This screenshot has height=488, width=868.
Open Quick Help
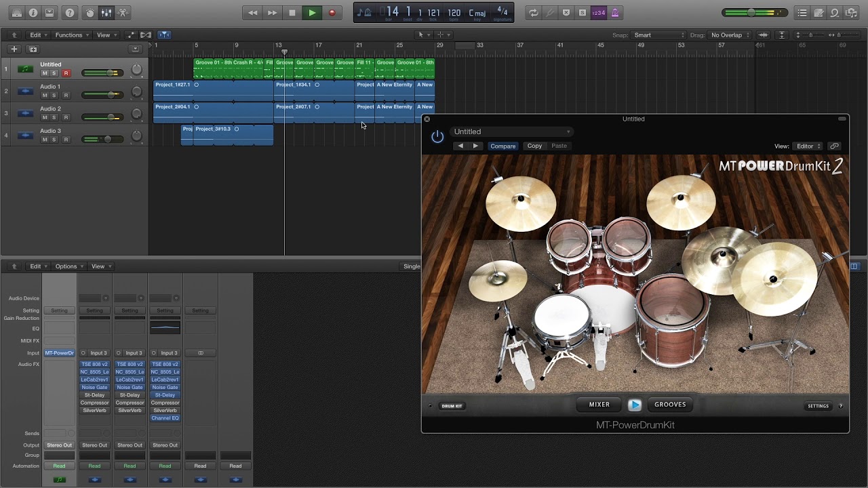pos(70,13)
